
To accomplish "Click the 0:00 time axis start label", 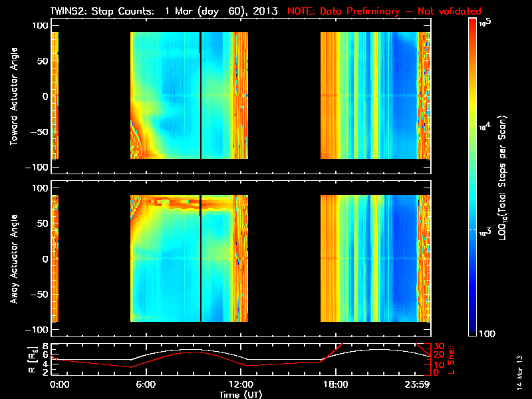I will click(60, 384).
